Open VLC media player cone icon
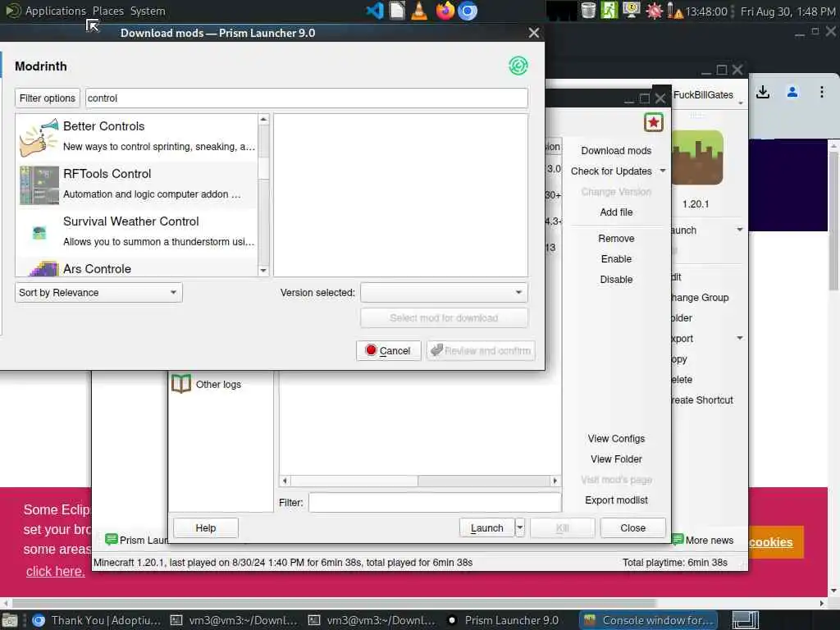This screenshot has height=630, width=840. [x=419, y=11]
